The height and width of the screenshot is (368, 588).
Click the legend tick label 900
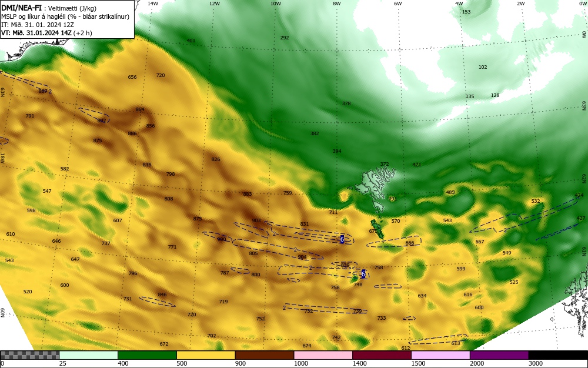coord(240,363)
